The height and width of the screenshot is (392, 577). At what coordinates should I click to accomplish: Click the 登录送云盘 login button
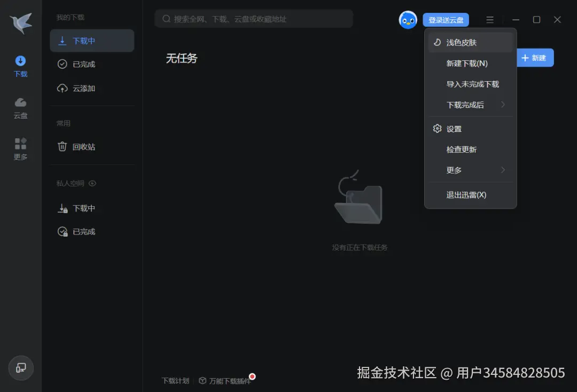446,20
